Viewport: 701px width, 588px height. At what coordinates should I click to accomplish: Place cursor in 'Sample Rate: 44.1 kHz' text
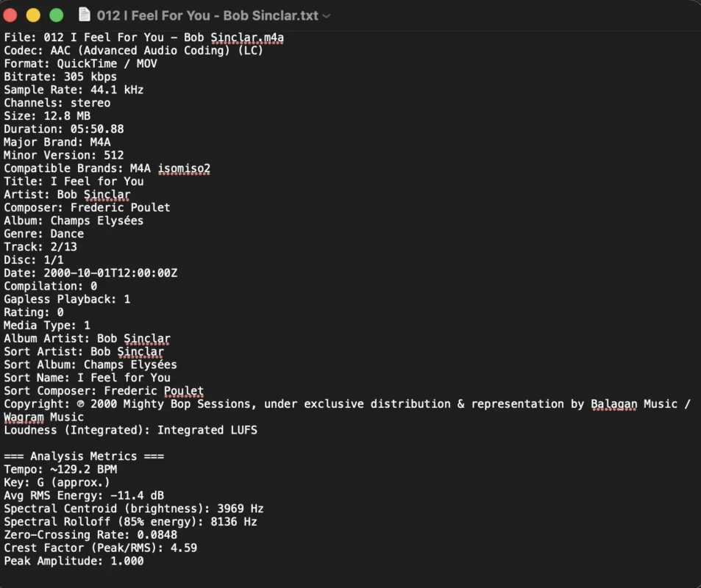(x=74, y=90)
